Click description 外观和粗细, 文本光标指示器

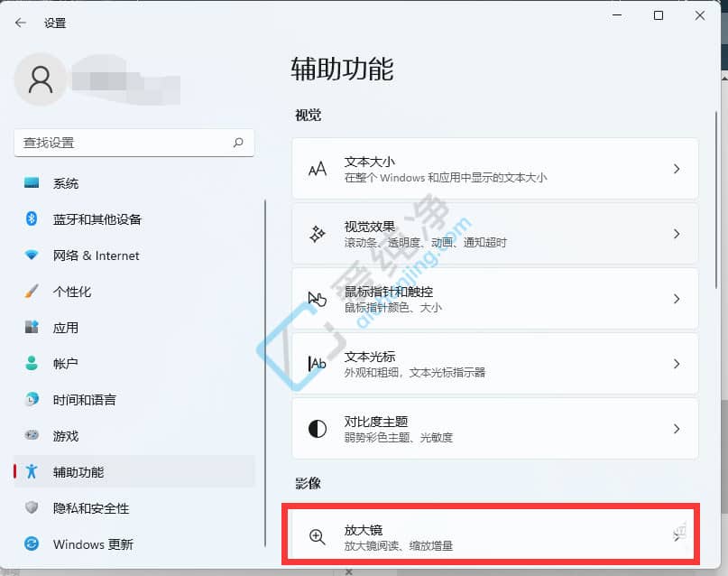[x=415, y=373]
